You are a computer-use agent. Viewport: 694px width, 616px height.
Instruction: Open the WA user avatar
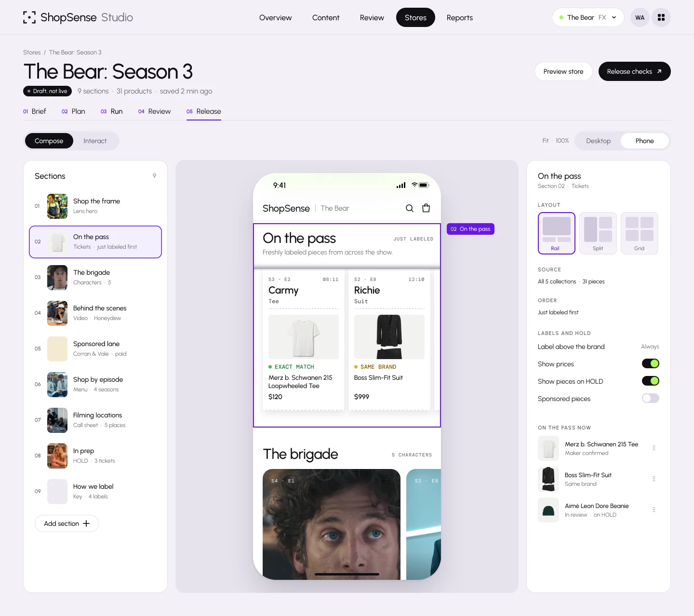click(x=640, y=17)
